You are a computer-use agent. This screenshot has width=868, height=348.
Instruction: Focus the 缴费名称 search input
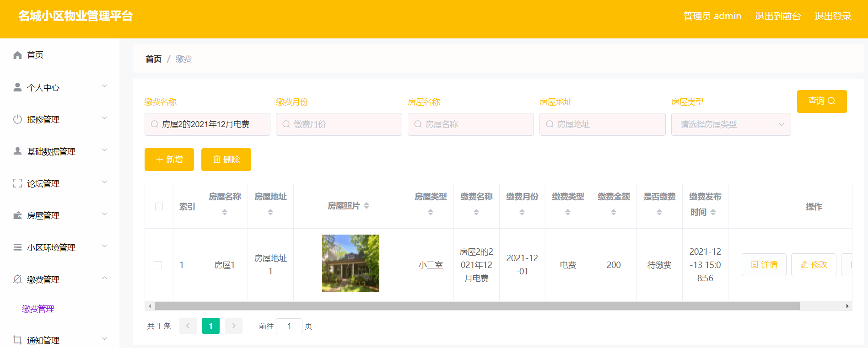tap(207, 124)
